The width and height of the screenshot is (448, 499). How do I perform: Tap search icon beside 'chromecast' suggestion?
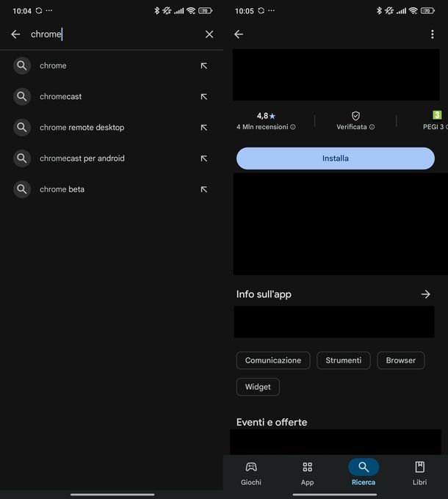(21, 96)
